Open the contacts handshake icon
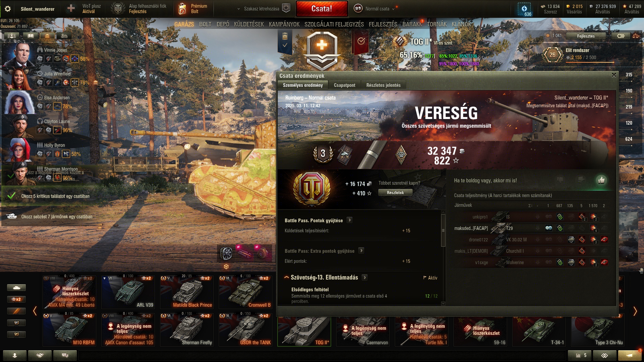 point(40,355)
